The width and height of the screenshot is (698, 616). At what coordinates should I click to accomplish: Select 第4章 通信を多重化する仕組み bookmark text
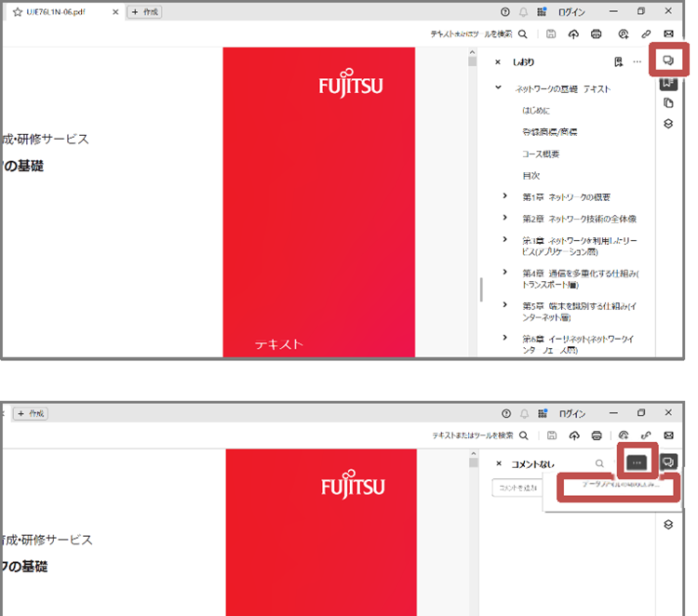581,279
